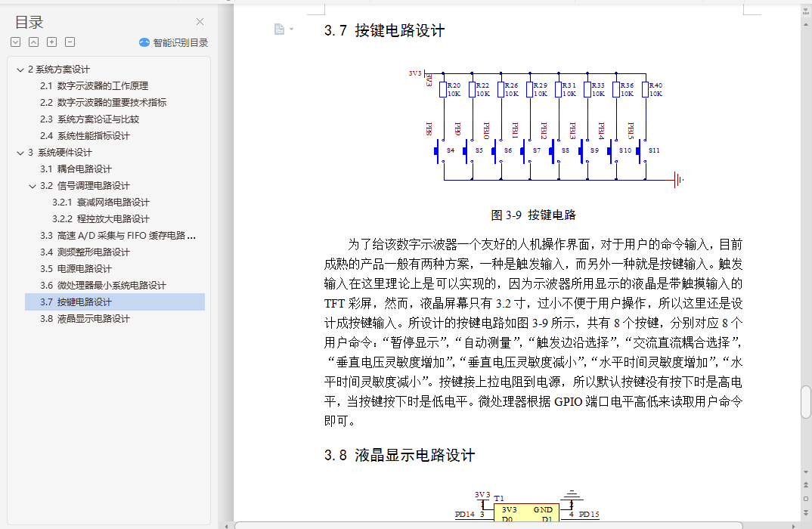Click body text line starting '为了给该数字示波器'

pos(545,244)
